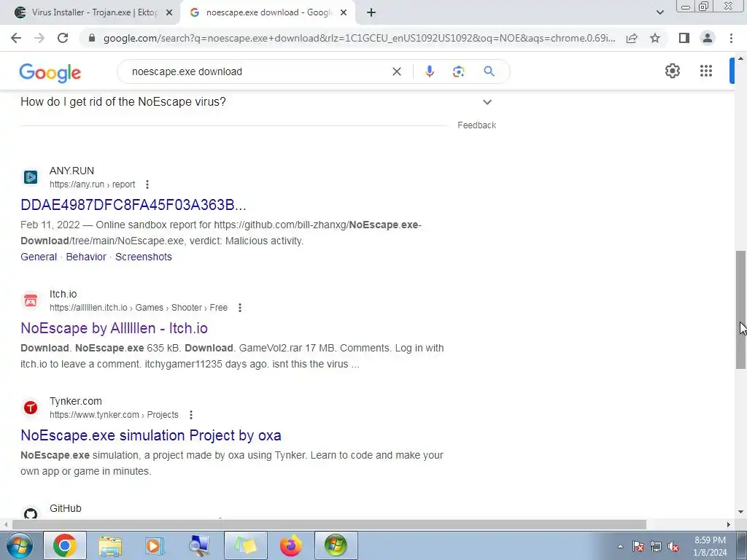Open Windows Explorer from taskbar
747x560 pixels.
(x=110, y=545)
